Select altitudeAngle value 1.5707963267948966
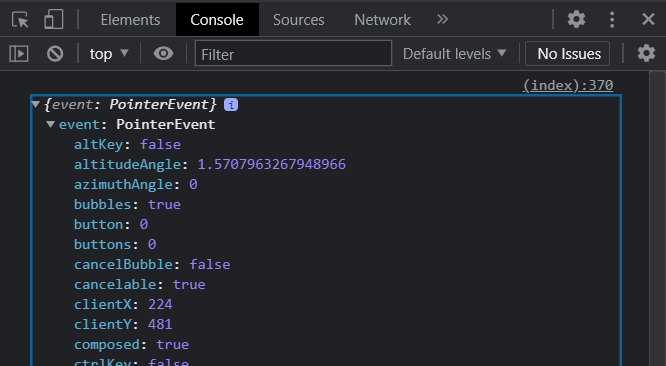Screen dimensions: 666x366 pyautogui.click(x=272, y=164)
